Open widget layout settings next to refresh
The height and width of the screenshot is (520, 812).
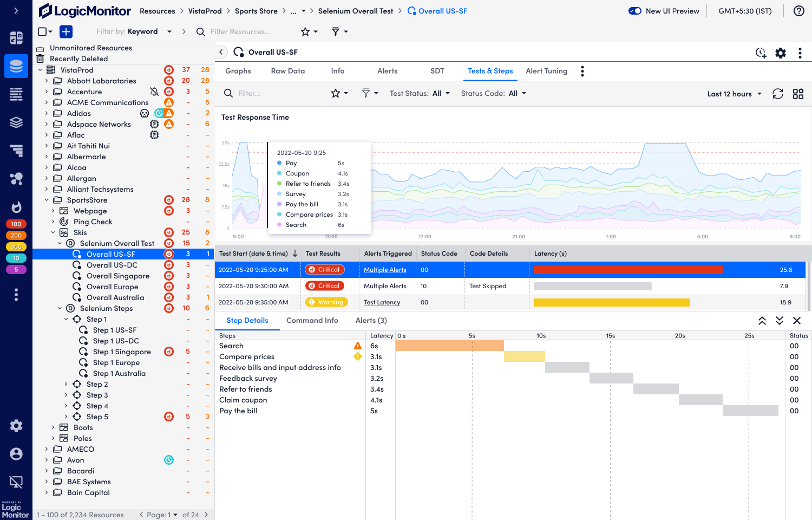coord(798,93)
